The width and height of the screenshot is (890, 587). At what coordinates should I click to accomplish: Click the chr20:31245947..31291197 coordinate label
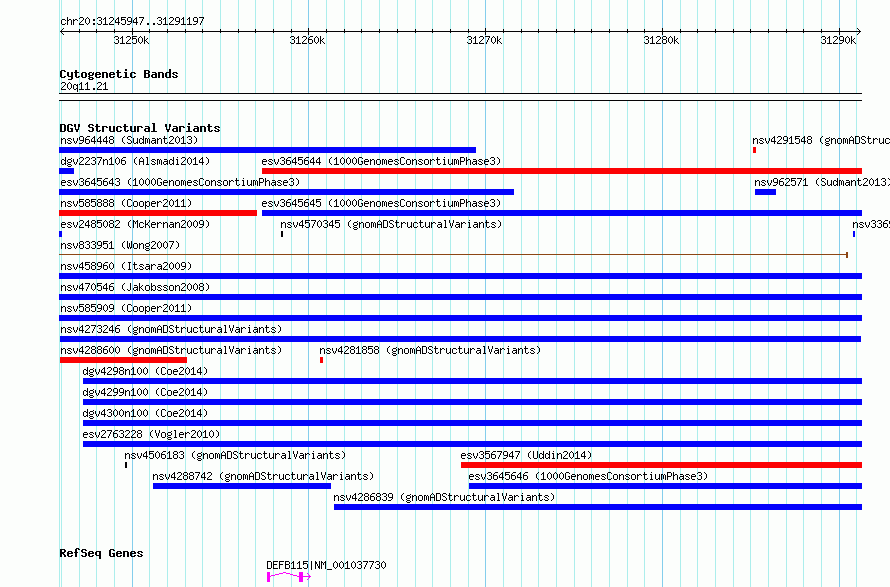[x=132, y=22]
